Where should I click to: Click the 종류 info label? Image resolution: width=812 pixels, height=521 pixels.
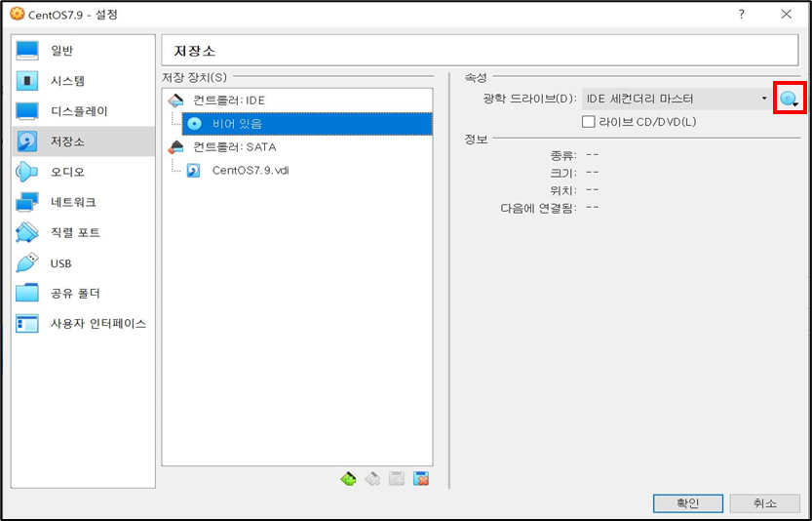point(563,155)
